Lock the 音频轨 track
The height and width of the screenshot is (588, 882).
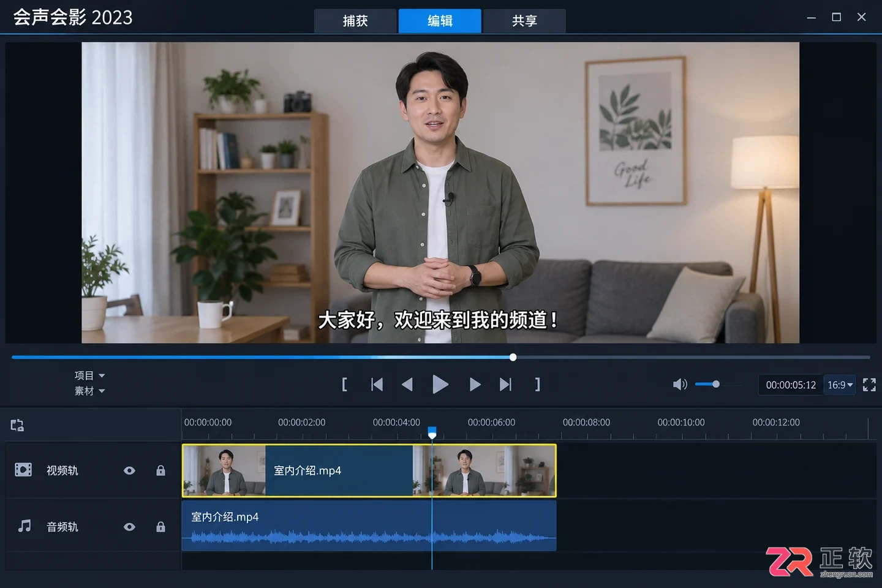pyautogui.click(x=160, y=527)
